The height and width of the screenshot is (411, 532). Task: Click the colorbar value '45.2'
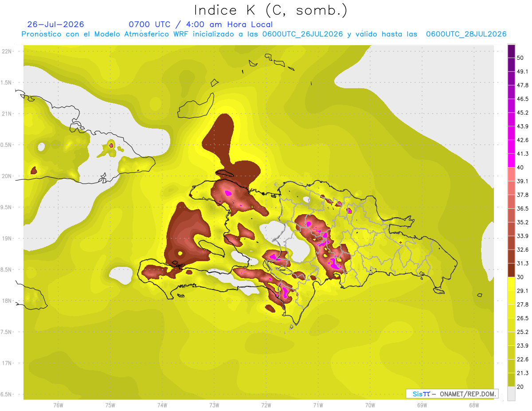coord(522,113)
